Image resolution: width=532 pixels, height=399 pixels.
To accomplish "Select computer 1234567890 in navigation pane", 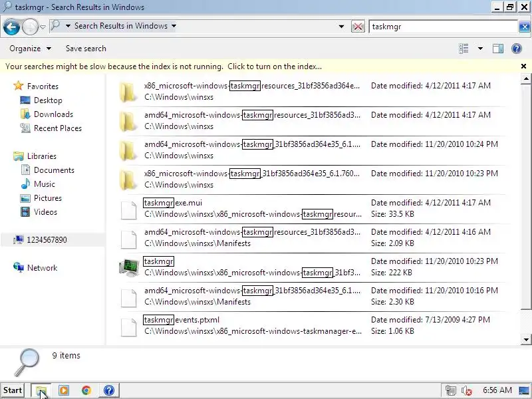I will (47, 240).
